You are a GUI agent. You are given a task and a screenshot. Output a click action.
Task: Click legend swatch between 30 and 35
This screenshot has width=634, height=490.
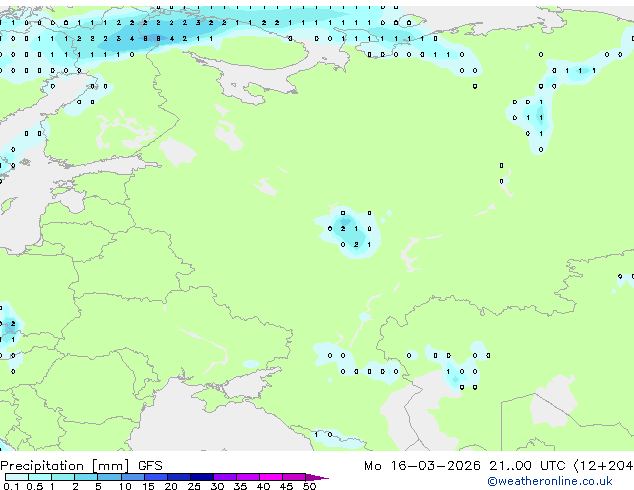[225, 477]
